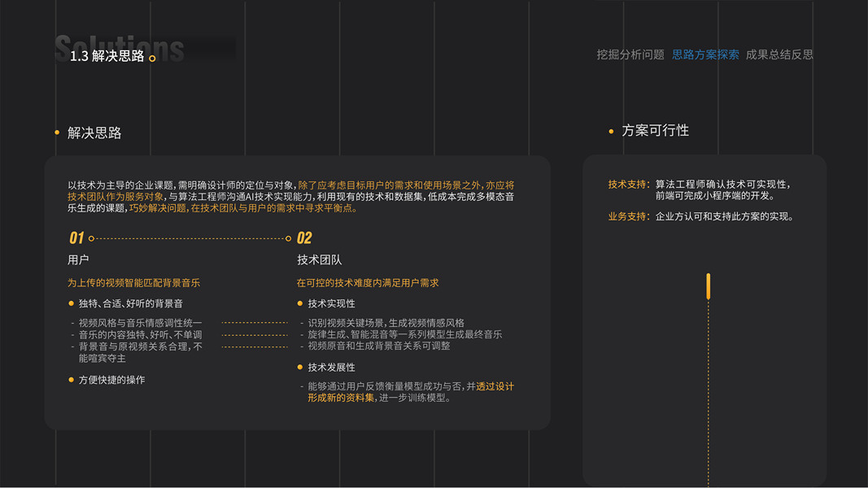
Task: Click 识别视频关键场景,生成视频情感风格 line
Action: pos(386,323)
